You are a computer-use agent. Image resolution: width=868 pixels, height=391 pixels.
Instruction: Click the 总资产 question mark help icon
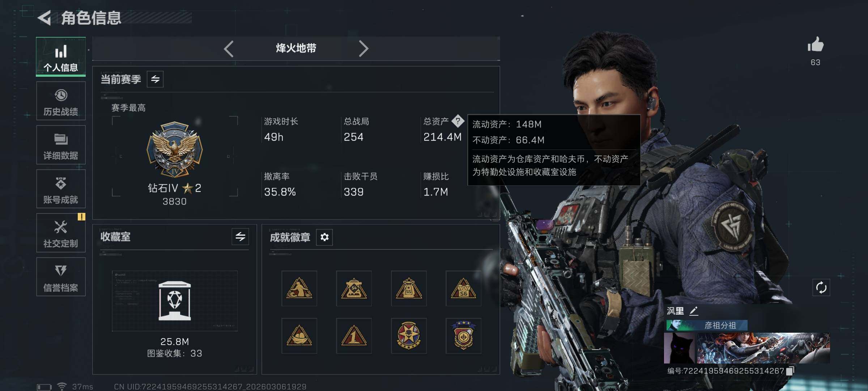458,121
